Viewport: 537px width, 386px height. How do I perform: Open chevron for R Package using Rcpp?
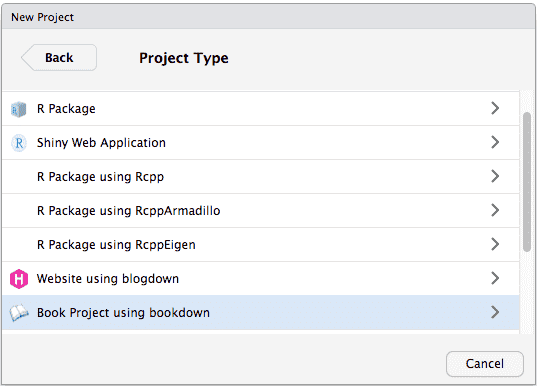495,176
